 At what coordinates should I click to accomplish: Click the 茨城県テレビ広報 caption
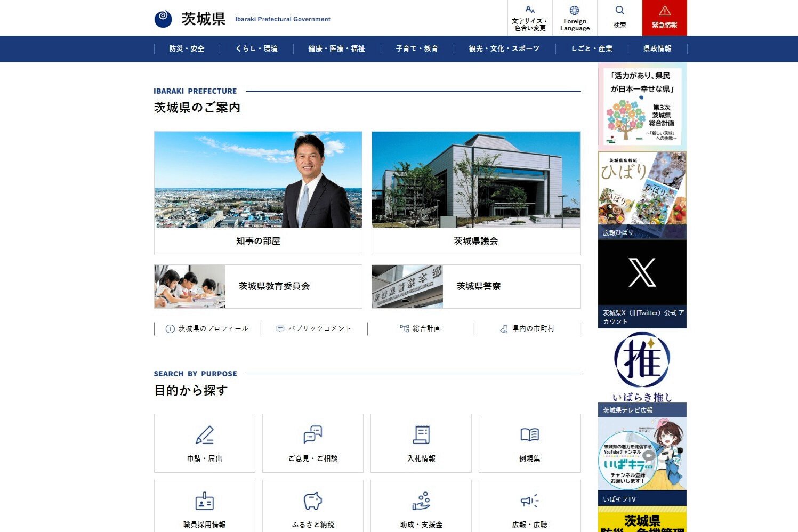pyautogui.click(x=628, y=410)
